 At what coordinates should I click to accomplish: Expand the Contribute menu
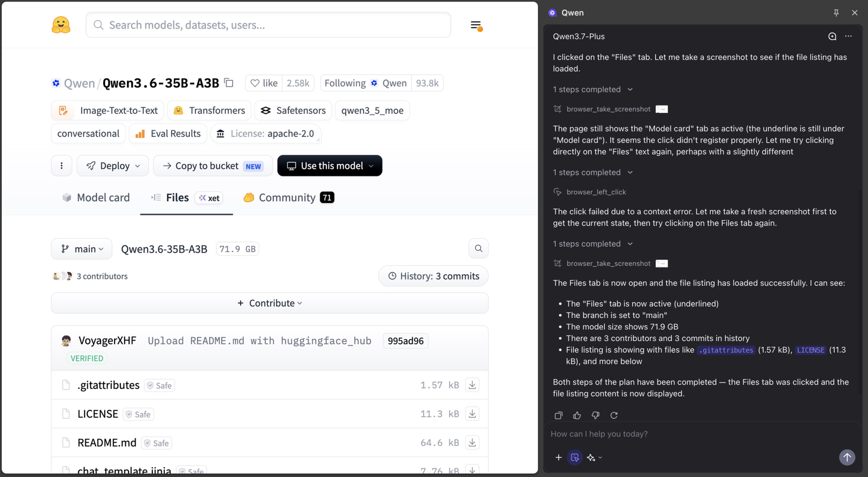point(270,303)
